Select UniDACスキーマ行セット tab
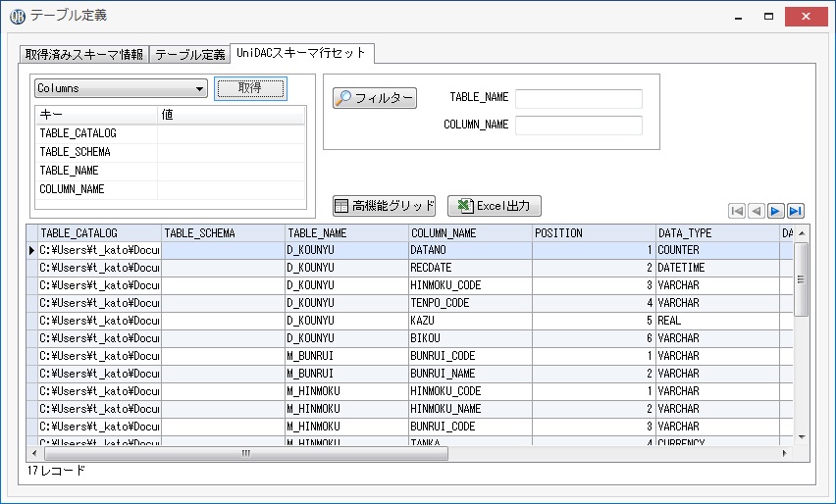Screen dimensions: 836x504 pyautogui.click(x=302, y=53)
